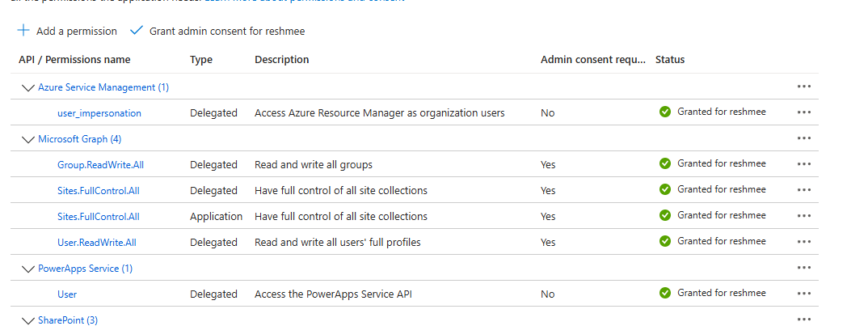Open the User.ReadWrite.All permission link
The image size is (868, 326).
(97, 243)
